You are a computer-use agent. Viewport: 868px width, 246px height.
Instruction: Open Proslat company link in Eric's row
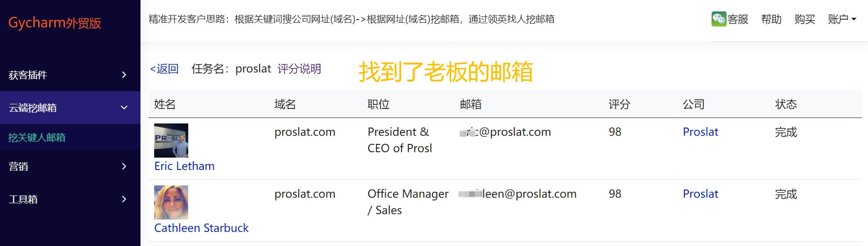click(700, 132)
